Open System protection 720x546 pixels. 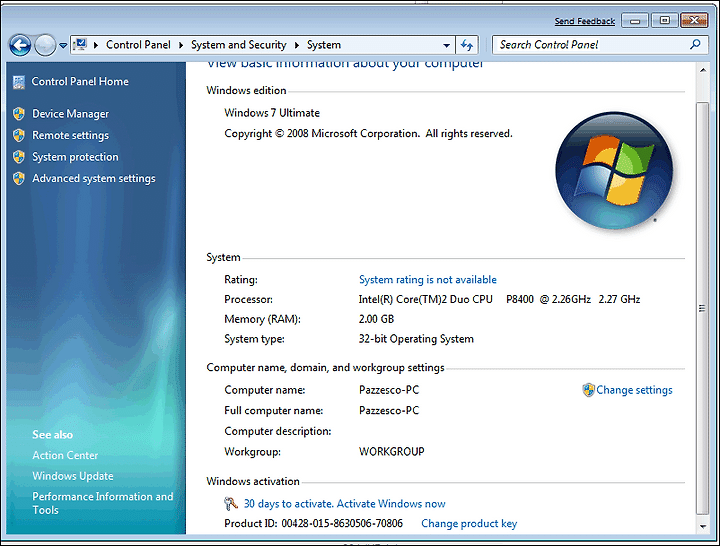tap(75, 157)
